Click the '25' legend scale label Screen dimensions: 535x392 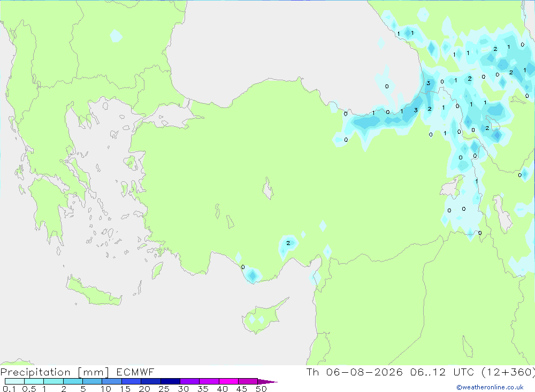pyautogui.click(x=164, y=389)
